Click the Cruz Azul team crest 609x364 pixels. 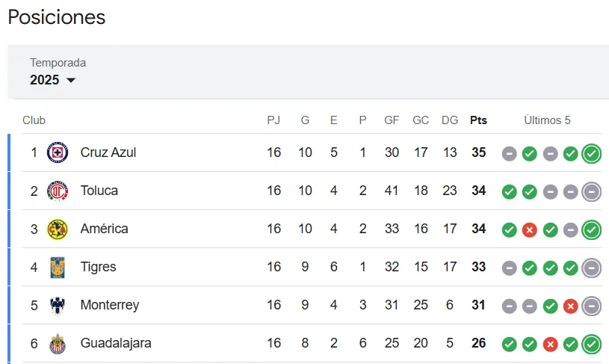click(58, 152)
